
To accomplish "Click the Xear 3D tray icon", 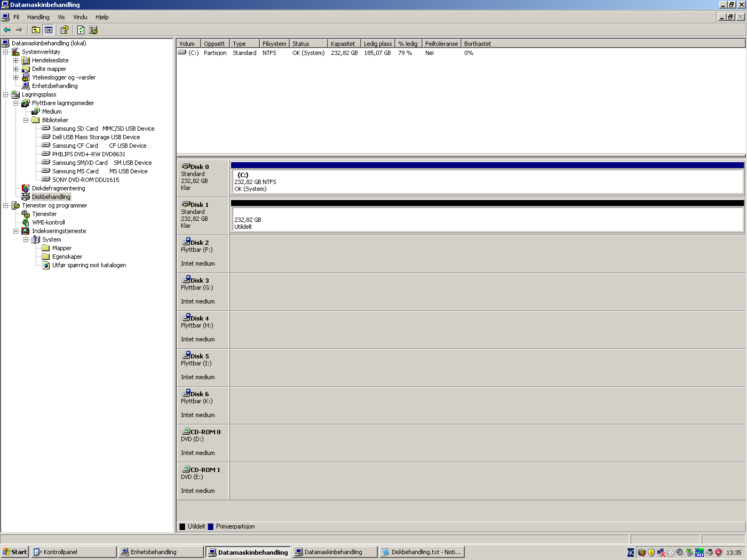I will (700, 553).
